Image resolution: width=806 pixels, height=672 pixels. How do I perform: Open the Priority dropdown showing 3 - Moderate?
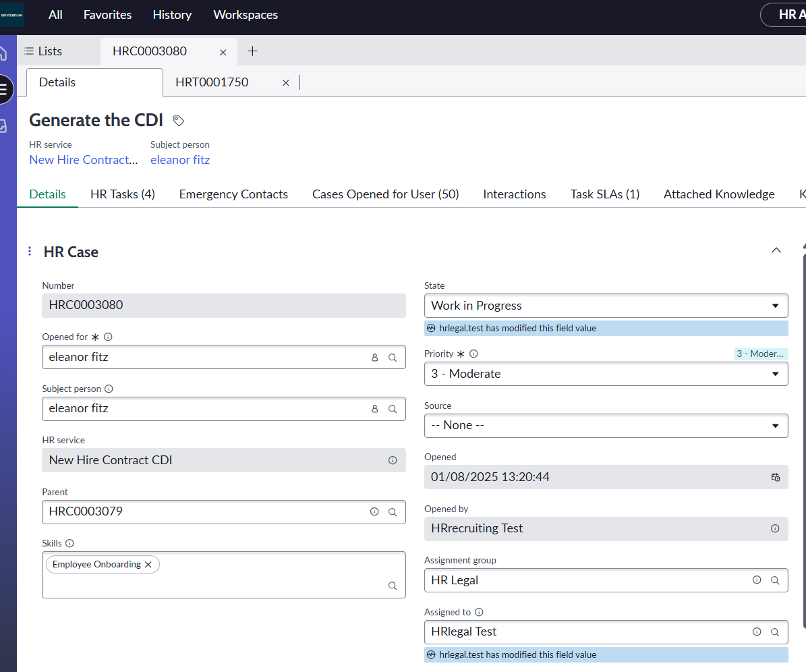(775, 374)
